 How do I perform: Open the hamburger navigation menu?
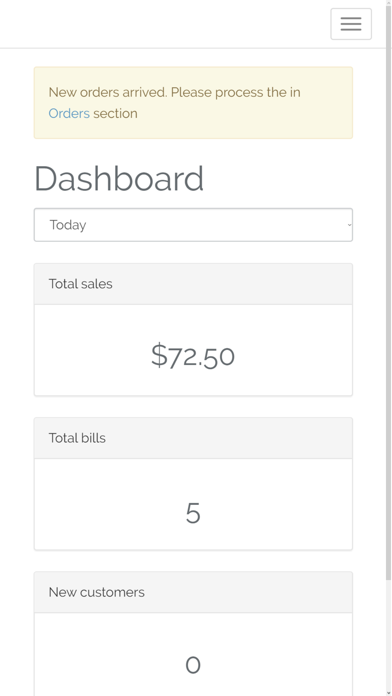pyautogui.click(x=351, y=24)
